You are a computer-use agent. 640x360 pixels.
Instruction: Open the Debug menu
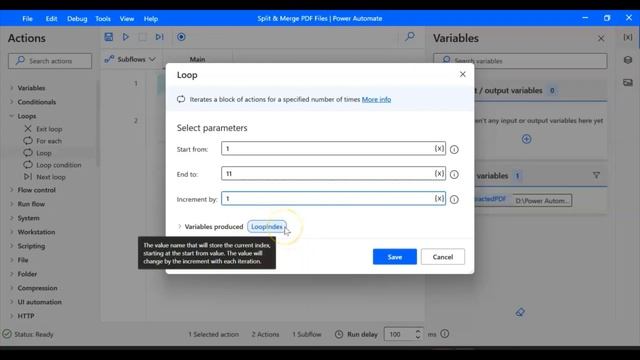(x=77, y=19)
